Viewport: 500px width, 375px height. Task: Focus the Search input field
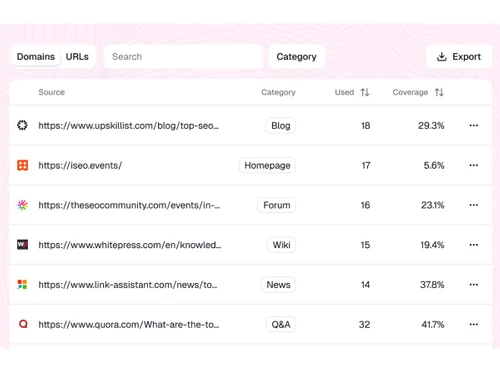(x=184, y=57)
